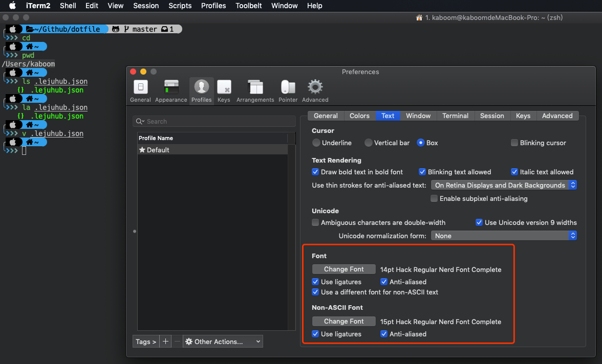The width and height of the screenshot is (602, 364).
Task: Open the Advanced preferences gear icon
Action: (x=315, y=87)
